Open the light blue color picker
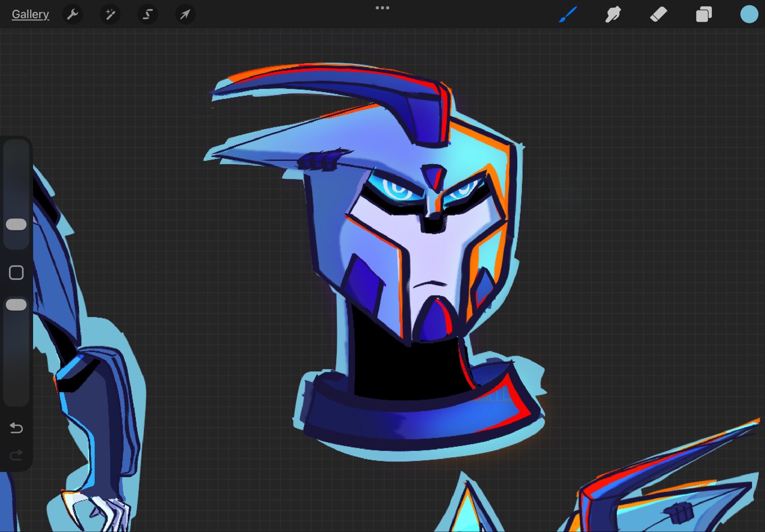Image resolution: width=765 pixels, height=532 pixels. pos(749,15)
